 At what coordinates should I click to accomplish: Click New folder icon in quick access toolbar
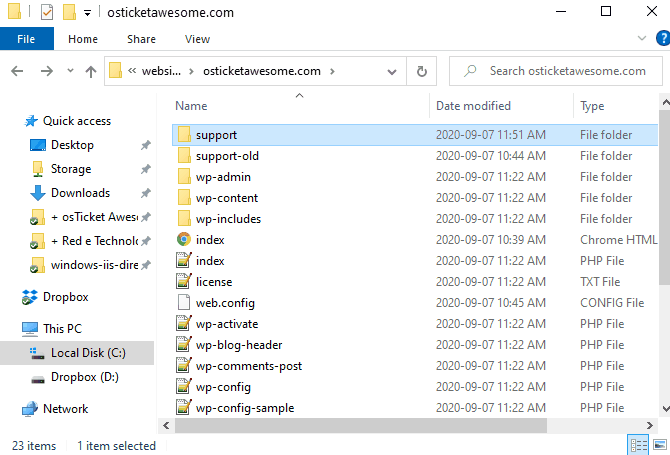point(69,12)
